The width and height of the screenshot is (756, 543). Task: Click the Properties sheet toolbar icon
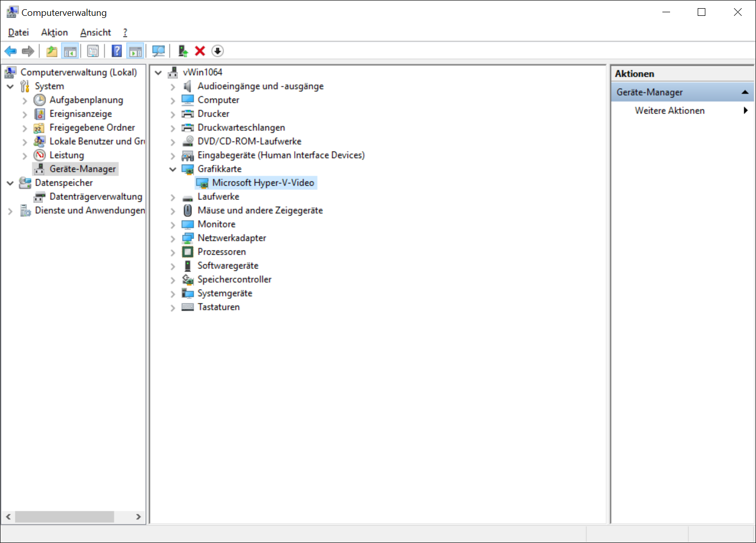tap(93, 51)
